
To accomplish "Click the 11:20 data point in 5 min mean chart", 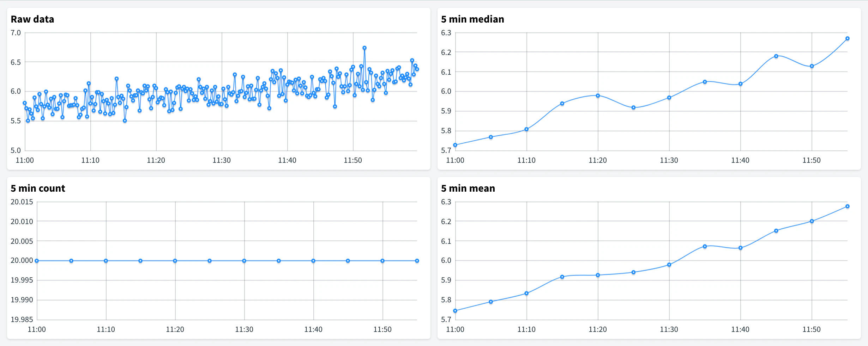I will (598, 275).
